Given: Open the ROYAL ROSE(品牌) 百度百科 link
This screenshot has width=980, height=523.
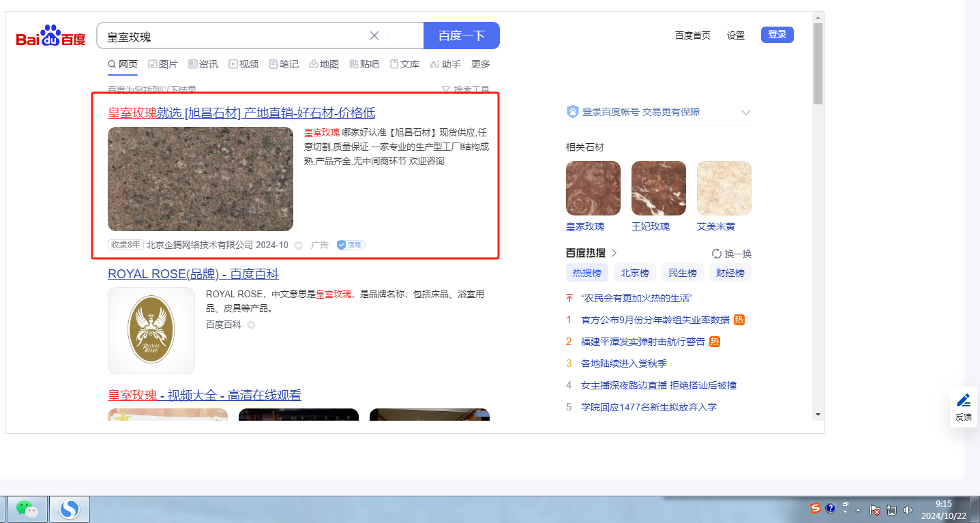Looking at the screenshot, I should [193, 274].
